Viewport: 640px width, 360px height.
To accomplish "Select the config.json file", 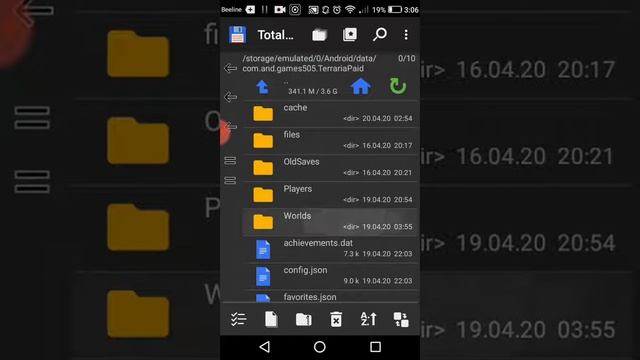I will pos(331,276).
